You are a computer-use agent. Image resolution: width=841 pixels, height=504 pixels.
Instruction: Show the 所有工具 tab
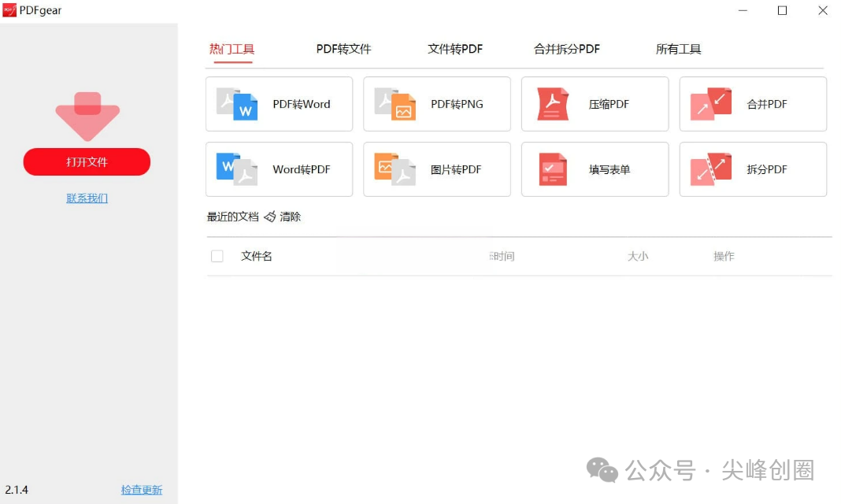click(679, 50)
